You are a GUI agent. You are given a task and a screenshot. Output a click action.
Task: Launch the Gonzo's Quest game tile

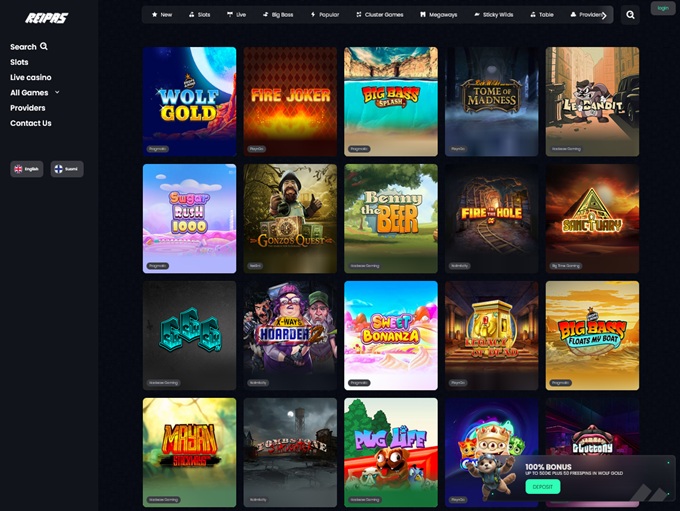pos(290,219)
